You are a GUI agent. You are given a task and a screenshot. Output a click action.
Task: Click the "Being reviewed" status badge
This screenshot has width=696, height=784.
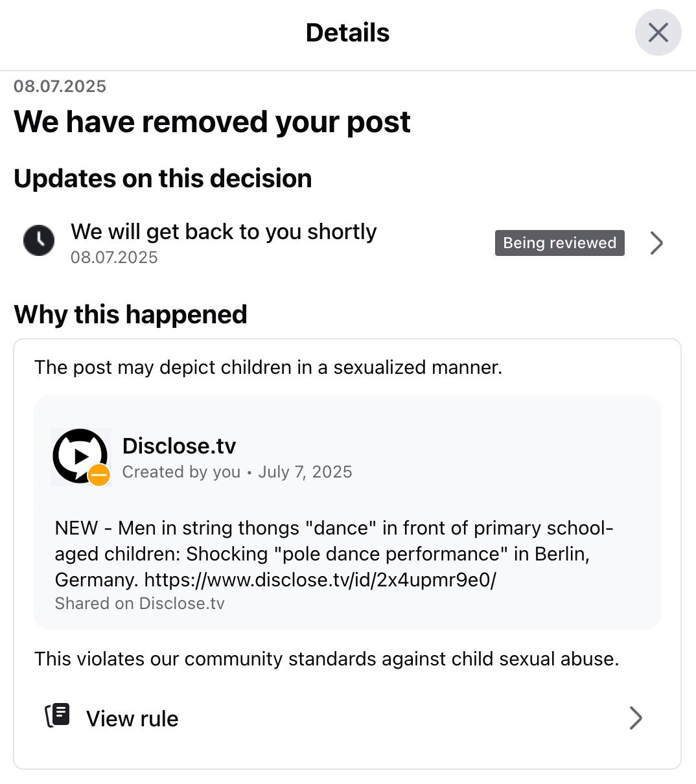(x=559, y=243)
